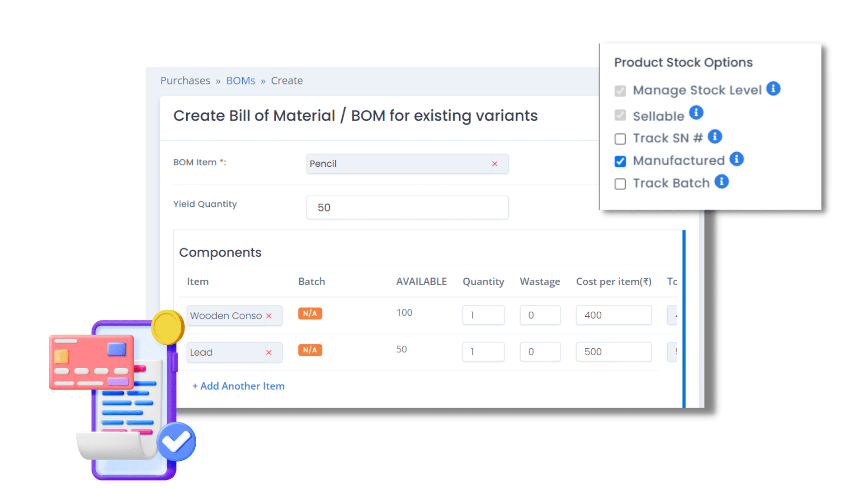Remove the Wooden Conso component via its red X
This screenshot has height=488, width=868.
[x=269, y=315]
